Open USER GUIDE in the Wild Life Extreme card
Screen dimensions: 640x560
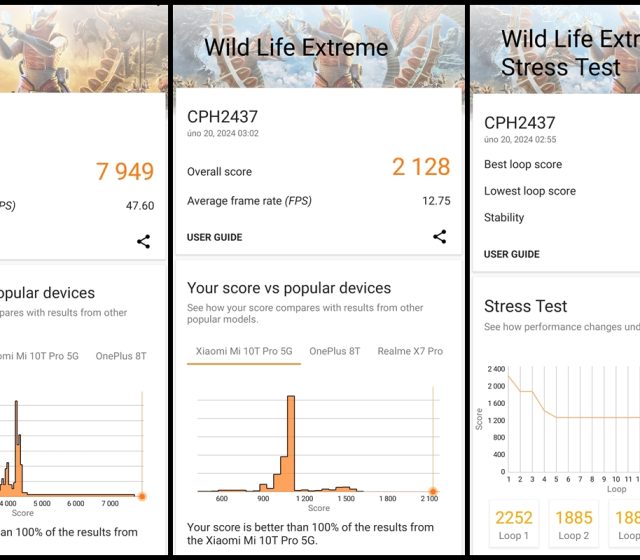(x=214, y=238)
